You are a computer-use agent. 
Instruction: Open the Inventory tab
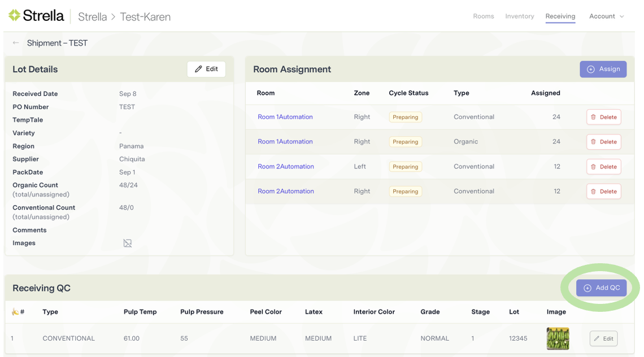(x=519, y=16)
